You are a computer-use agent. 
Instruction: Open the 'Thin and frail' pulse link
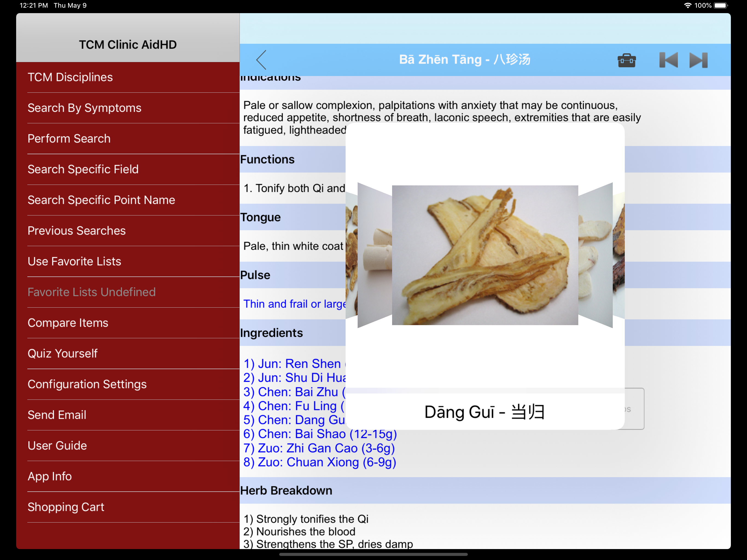[x=294, y=304]
